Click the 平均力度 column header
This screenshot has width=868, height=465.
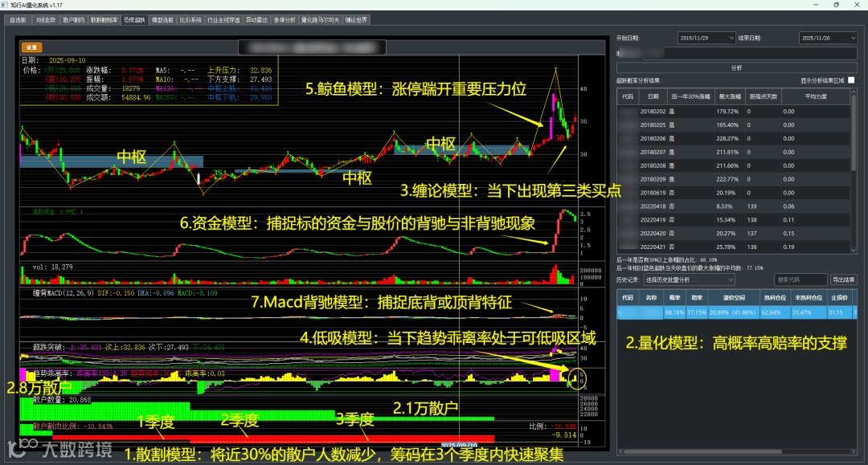pyautogui.click(x=816, y=96)
